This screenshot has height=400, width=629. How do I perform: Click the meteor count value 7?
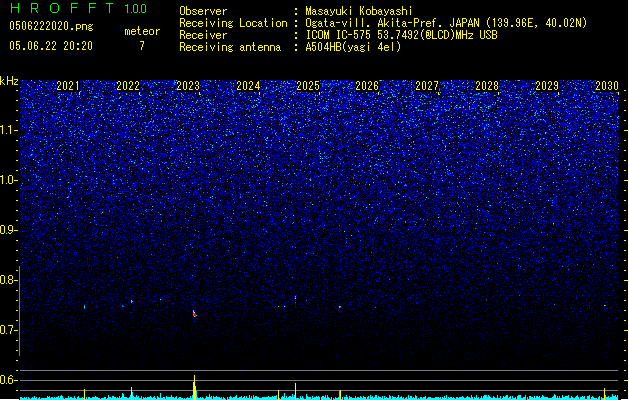[x=142, y=46]
